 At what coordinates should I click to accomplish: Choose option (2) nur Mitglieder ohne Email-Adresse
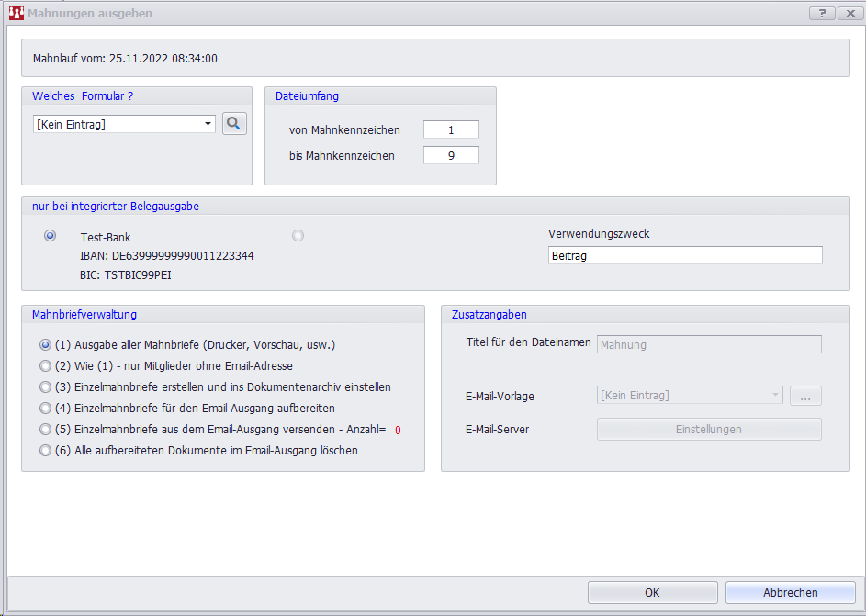(x=45, y=366)
